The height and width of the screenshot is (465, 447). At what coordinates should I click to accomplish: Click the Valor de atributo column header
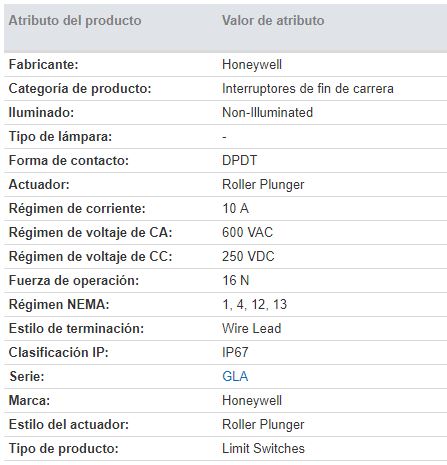pos(273,21)
